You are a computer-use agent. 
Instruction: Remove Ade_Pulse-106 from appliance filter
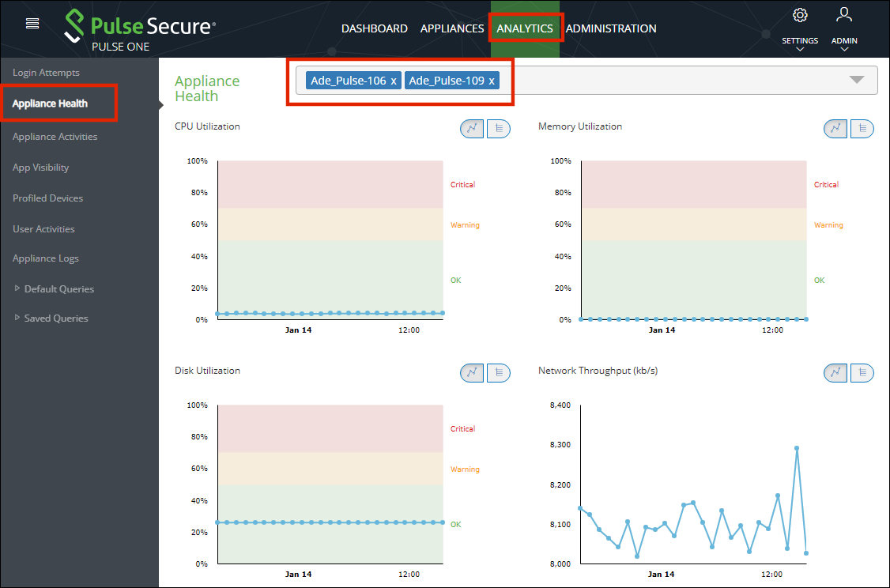click(x=394, y=81)
